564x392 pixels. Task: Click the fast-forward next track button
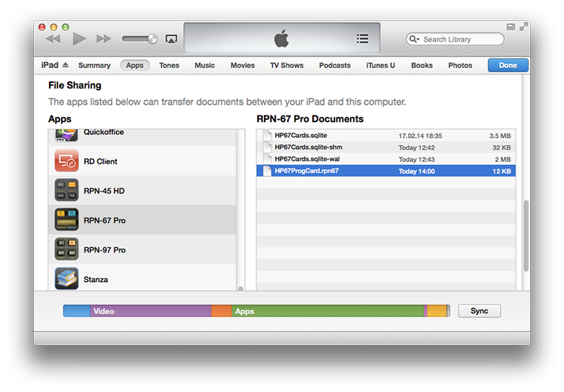point(103,39)
